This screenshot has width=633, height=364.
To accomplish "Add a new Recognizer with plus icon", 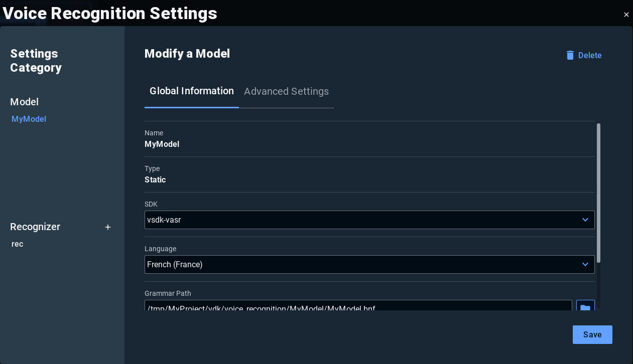I will point(108,227).
